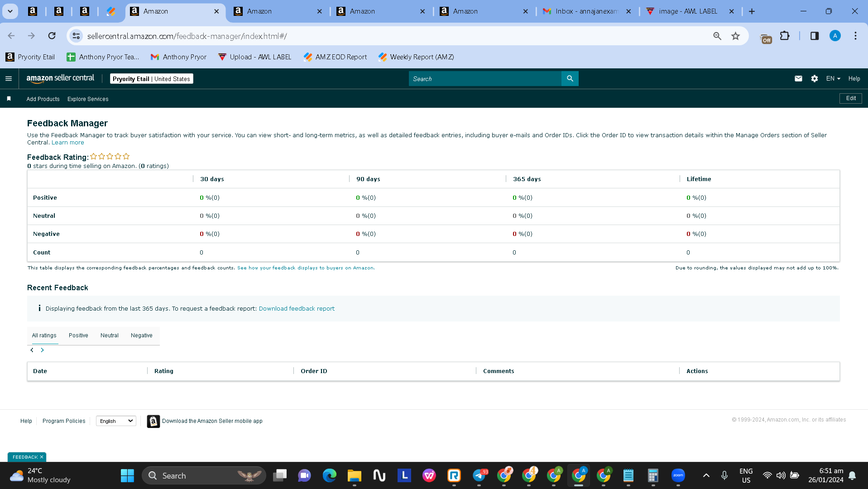Image resolution: width=868 pixels, height=489 pixels.
Task: Open Anthony Pryor Tea... bookmark
Action: (x=103, y=57)
